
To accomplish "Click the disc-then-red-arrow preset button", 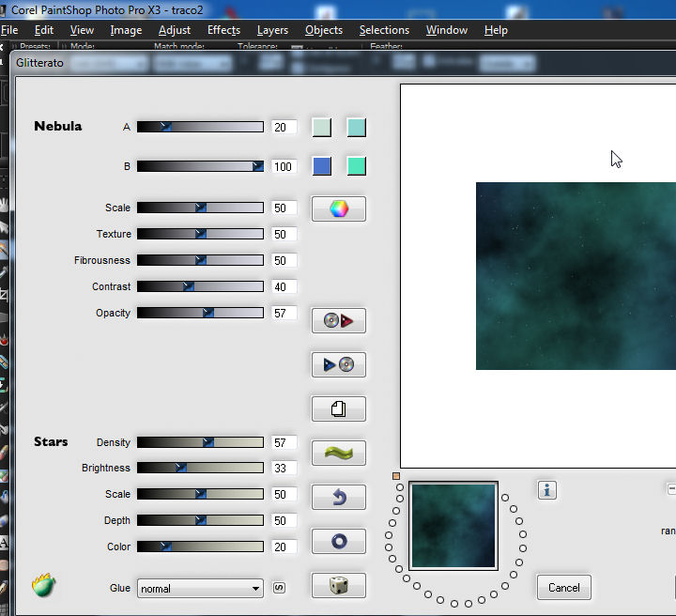I will tap(339, 321).
